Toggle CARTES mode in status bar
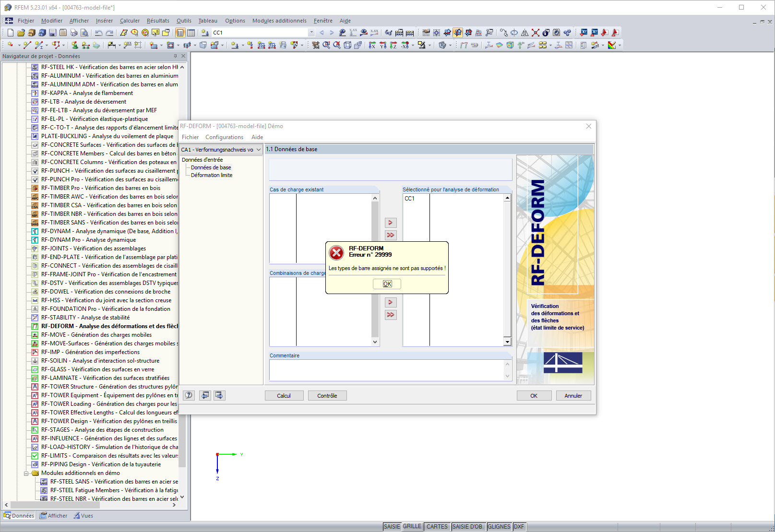 (437, 527)
